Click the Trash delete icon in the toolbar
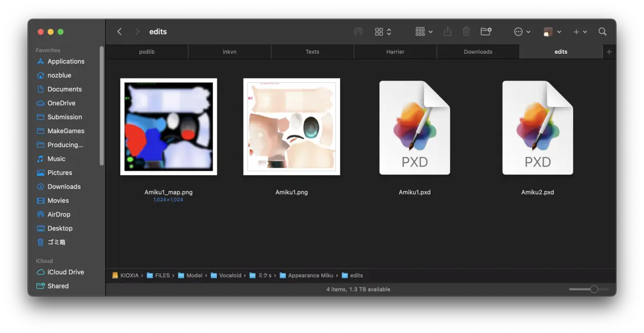This screenshot has height=333, width=644. 466,32
